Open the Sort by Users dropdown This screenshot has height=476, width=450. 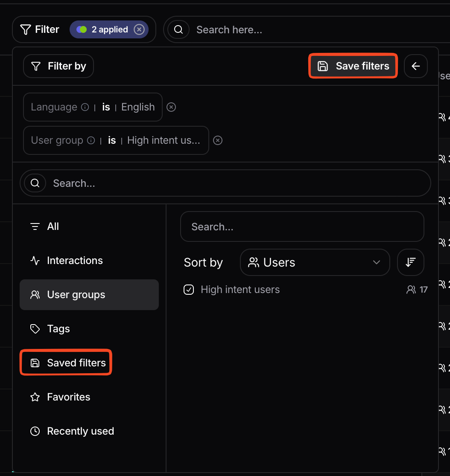click(x=315, y=262)
